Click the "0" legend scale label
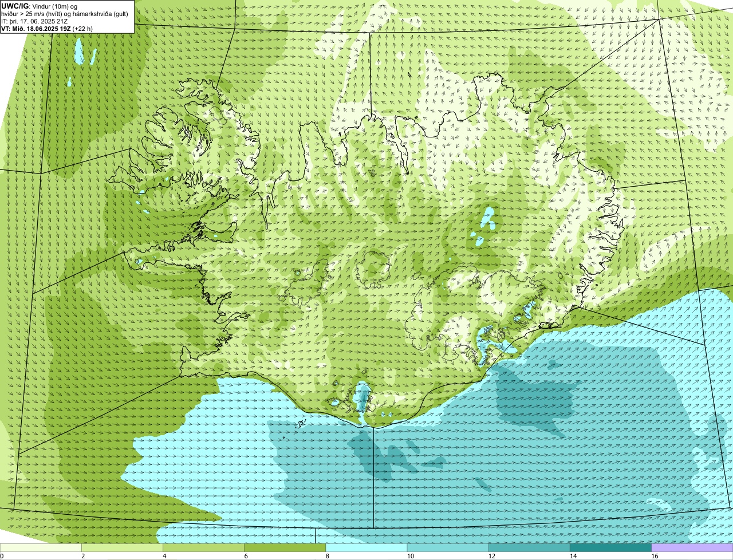 coord(2,556)
